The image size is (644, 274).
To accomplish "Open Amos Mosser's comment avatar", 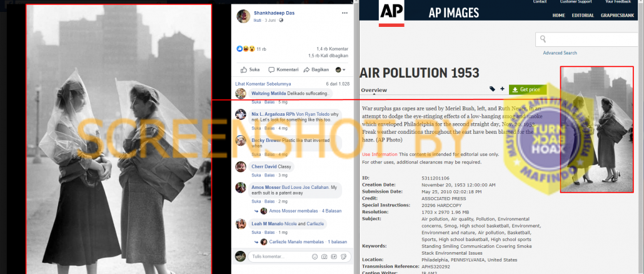I will point(241,188).
